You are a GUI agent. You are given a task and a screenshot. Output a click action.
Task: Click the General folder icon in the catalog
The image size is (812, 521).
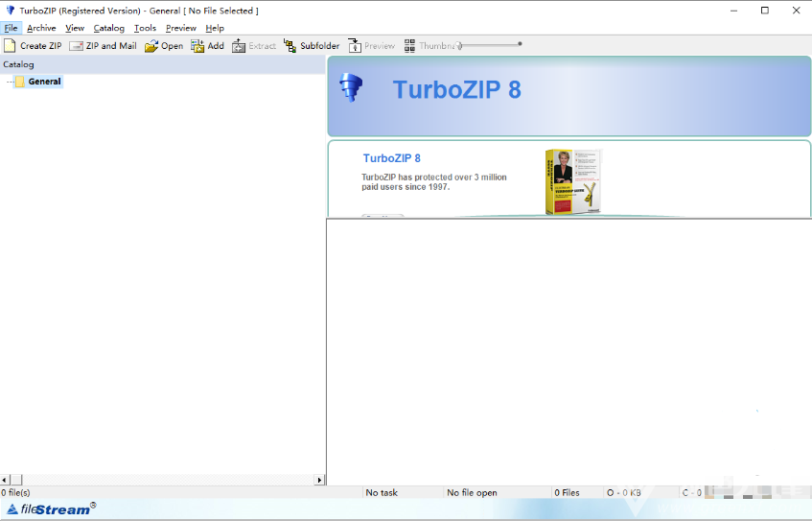20,82
